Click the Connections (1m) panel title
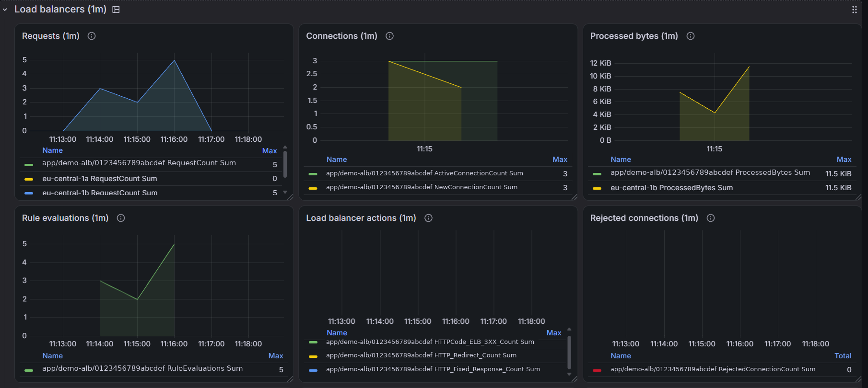Screen dimensions: 868x388 point(341,36)
